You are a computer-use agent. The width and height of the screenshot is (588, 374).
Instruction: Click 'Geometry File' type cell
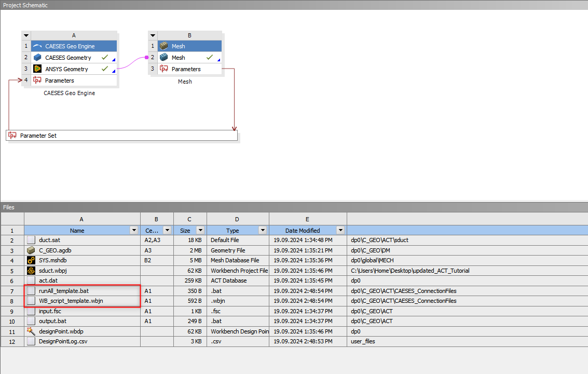(x=238, y=250)
